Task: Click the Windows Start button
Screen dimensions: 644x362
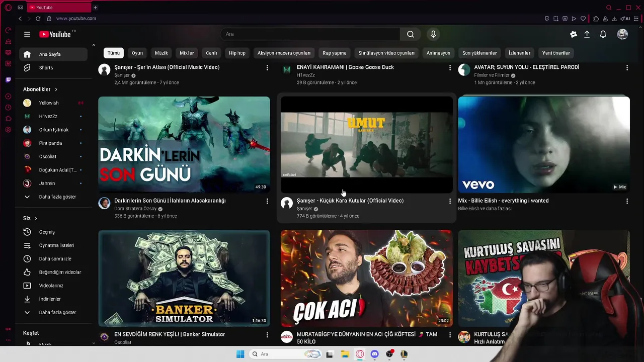Action: pos(240,354)
